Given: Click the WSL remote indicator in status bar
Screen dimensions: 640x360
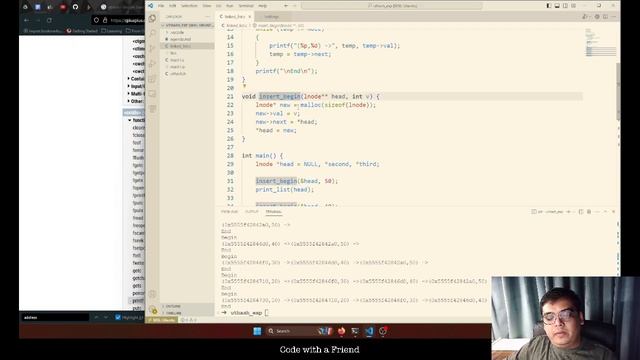Looking at the screenshot, I should point(162,320).
